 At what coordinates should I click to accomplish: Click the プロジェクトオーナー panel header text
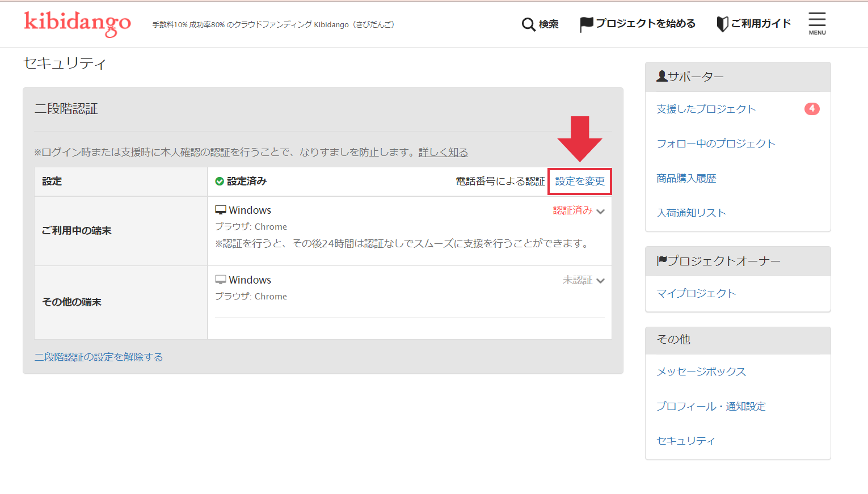724,261
